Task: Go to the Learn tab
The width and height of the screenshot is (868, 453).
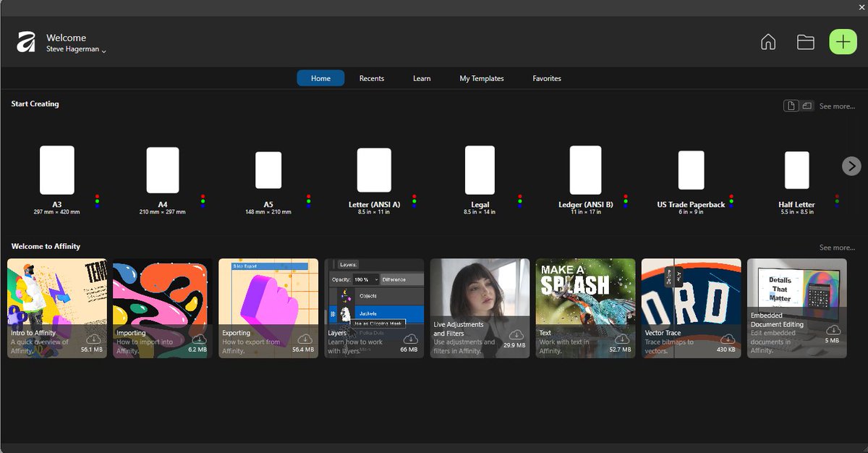Action: (x=422, y=78)
